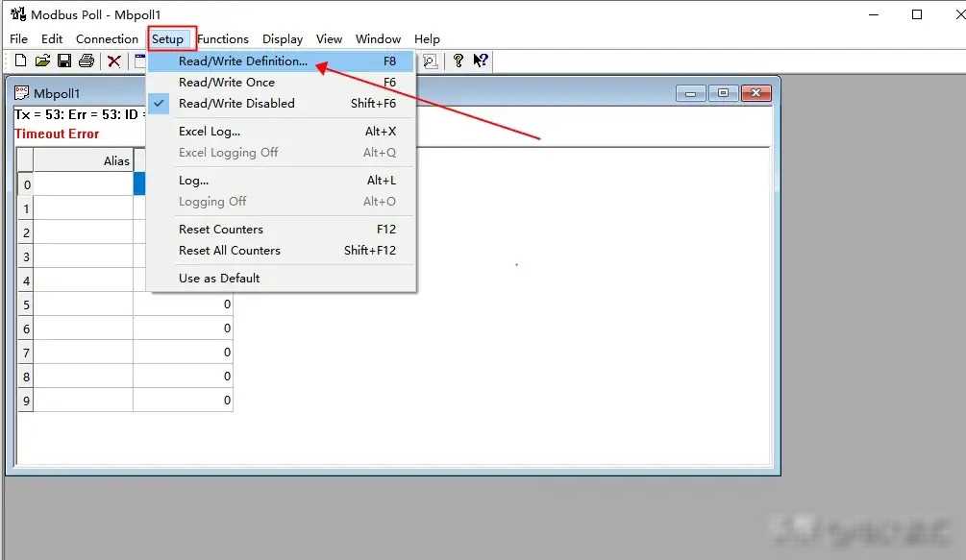The image size is (966, 560).
Task: Click the Timeout Error status text
Action: coord(57,134)
